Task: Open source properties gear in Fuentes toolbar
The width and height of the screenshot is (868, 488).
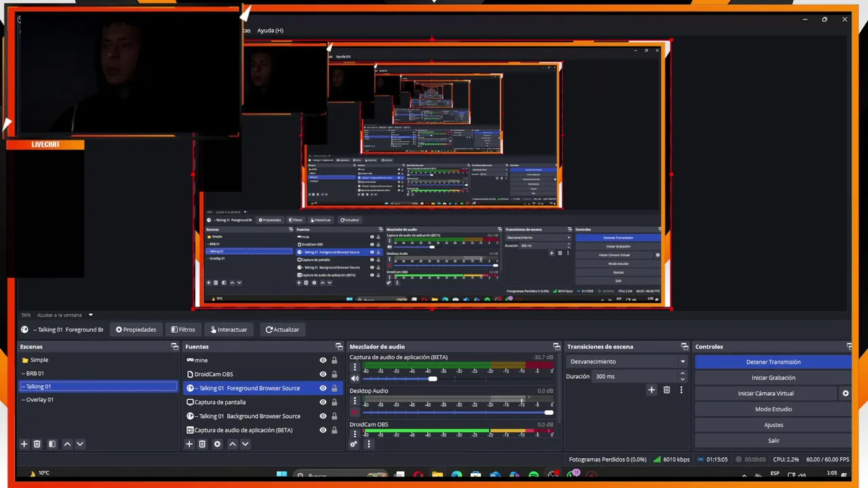Action: (217, 444)
